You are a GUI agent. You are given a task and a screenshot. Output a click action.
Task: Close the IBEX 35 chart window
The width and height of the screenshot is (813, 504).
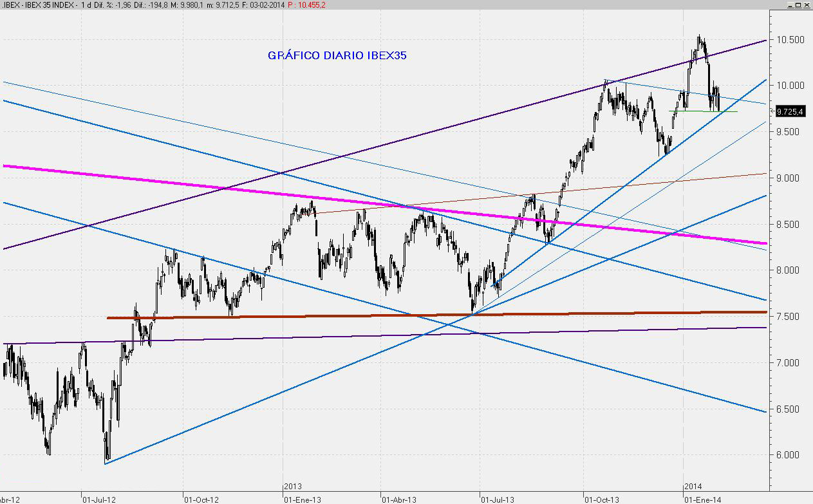click(x=807, y=5)
